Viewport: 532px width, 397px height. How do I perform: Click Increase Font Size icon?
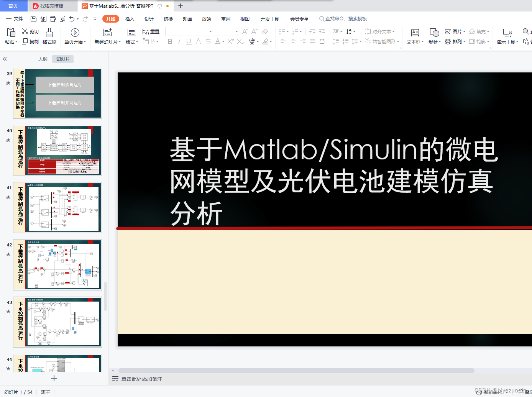click(x=245, y=31)
